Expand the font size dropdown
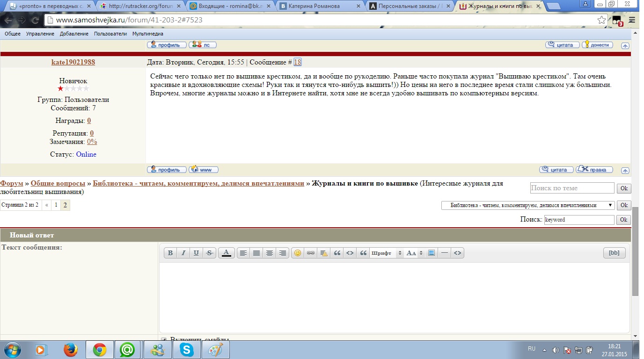 point(414,253)
